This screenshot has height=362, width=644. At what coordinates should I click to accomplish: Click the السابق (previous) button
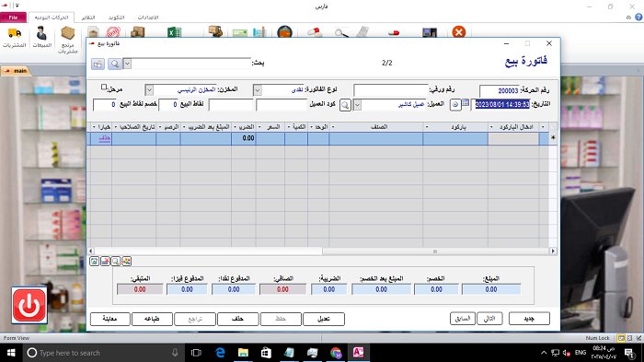click(463, 319)
